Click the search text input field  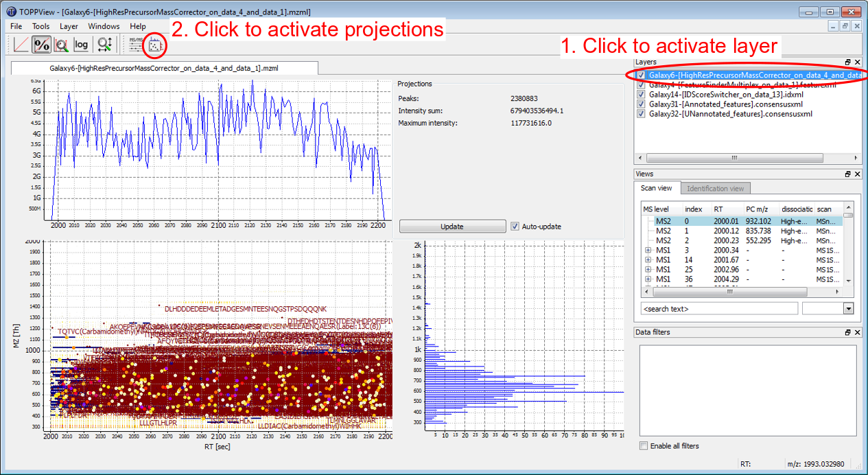pos(718,309)
